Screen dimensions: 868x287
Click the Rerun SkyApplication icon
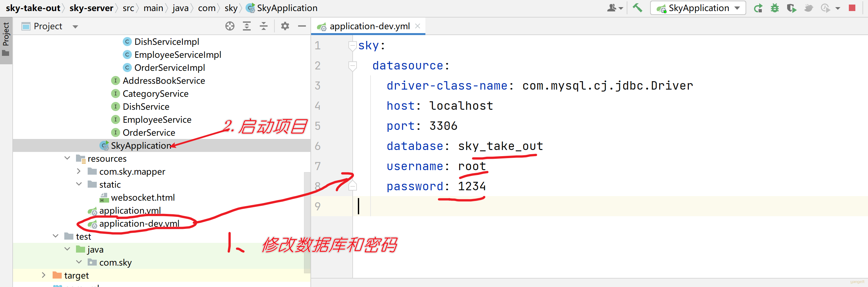coord(758,8)
